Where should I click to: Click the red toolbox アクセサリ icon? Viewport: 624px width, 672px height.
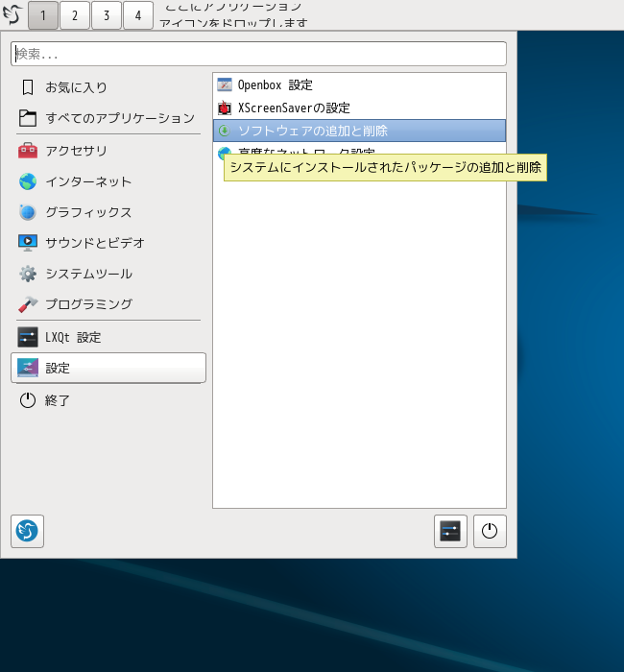[28, 151]
